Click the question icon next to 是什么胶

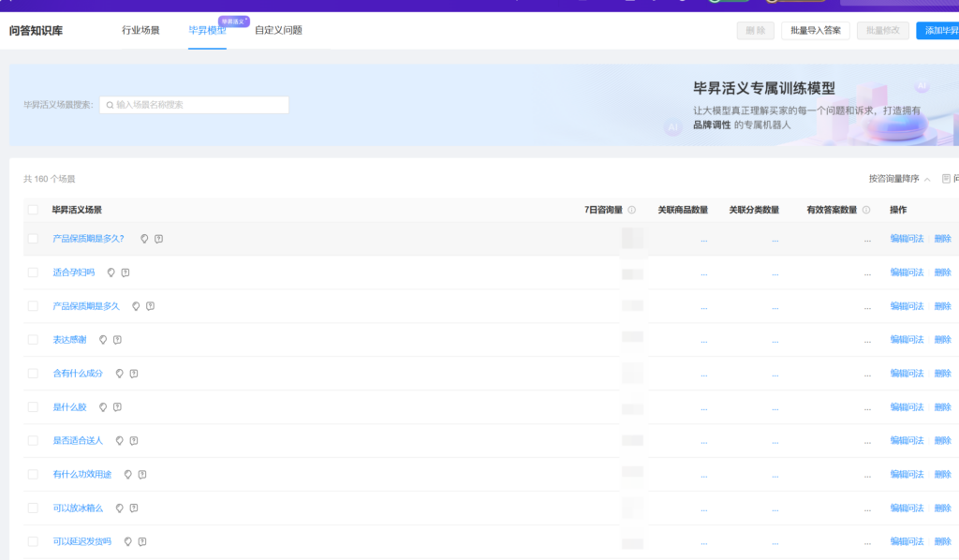117,407
